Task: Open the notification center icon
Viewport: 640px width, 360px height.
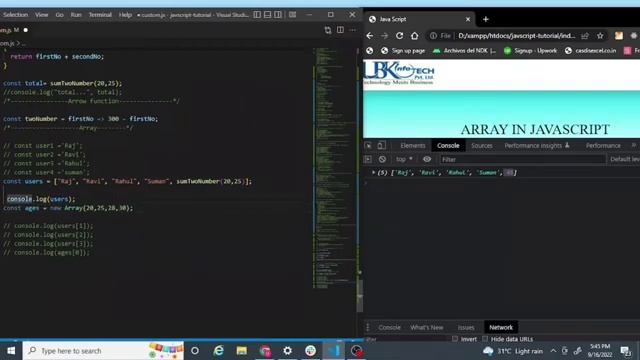Action: (x=625, y=351)
